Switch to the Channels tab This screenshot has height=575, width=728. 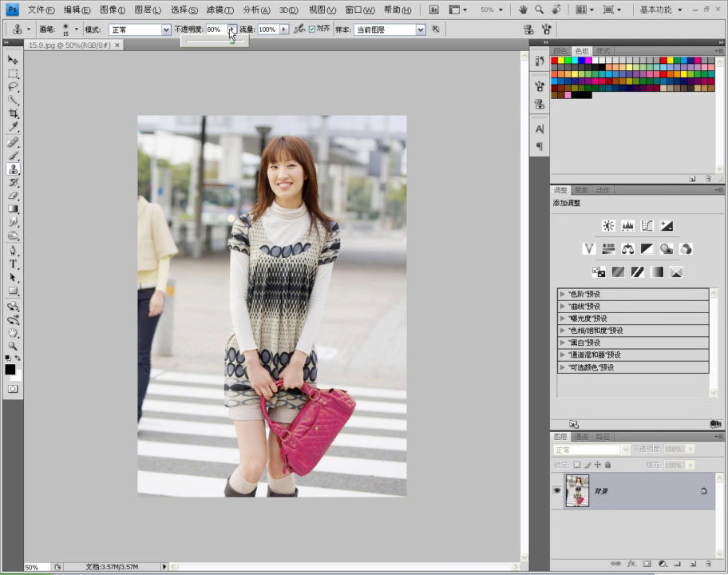click(x=581, y=437)
